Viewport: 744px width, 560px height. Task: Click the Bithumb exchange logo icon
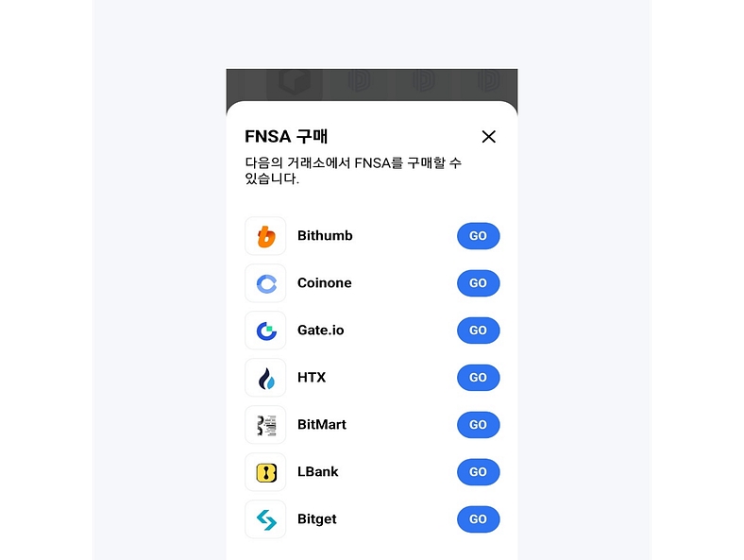[x=265, y=236]
